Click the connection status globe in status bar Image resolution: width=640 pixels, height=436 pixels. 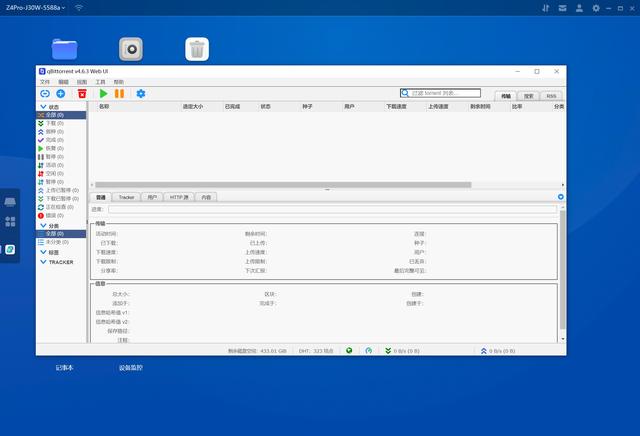pyautogui.click(x=349, y=351)
